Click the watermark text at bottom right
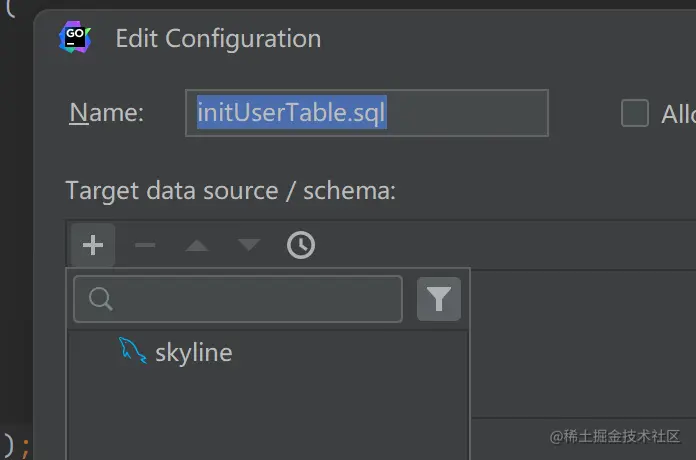The height and width of the screenshot is (460, 696). point(616,436)
